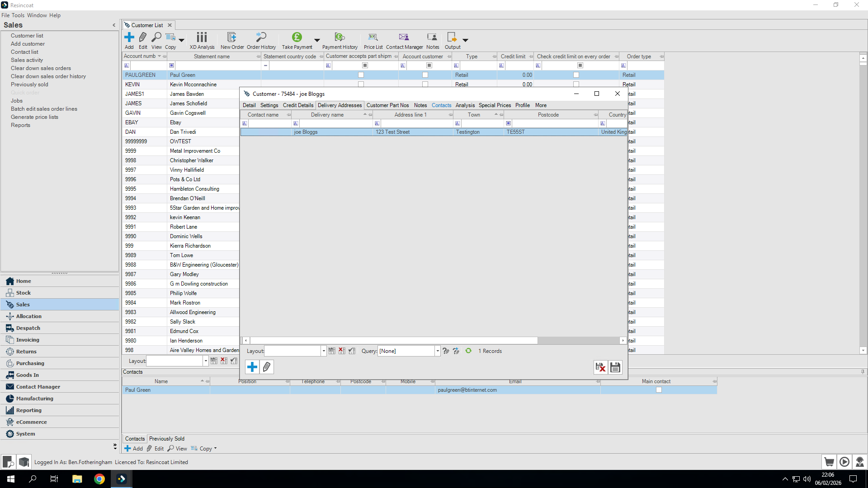Open the Layout dropdown in the dialog
This screenshot has width=868, height=488.
coord(323,351)
